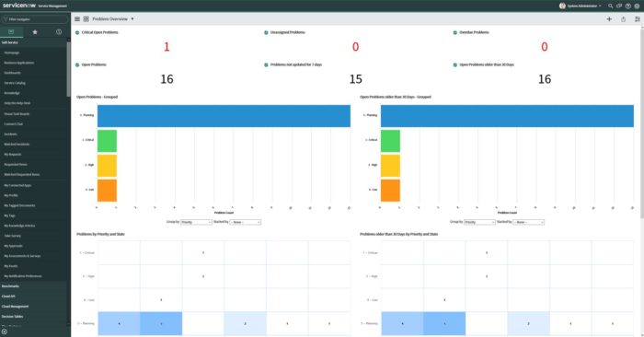Image resolution: width=644 pixels, height=337 pixels.
Task: Click blue Planning bar in Open Problems chart
Action: pyautogui.click(x=224, y=116)
